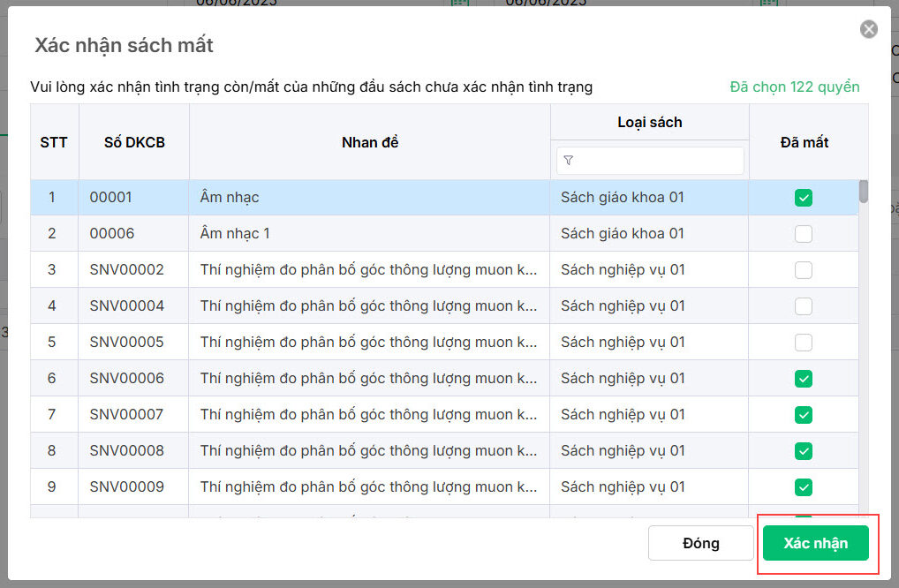Enable Đã mất for SNV00005
Screen dimensions: 899x588
point(803,343)
